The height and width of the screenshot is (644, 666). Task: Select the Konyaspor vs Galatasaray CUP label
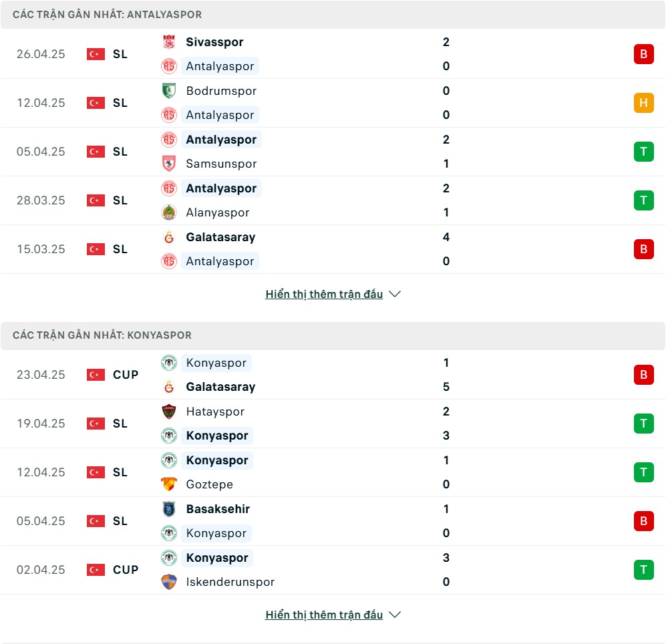point(126,375)
